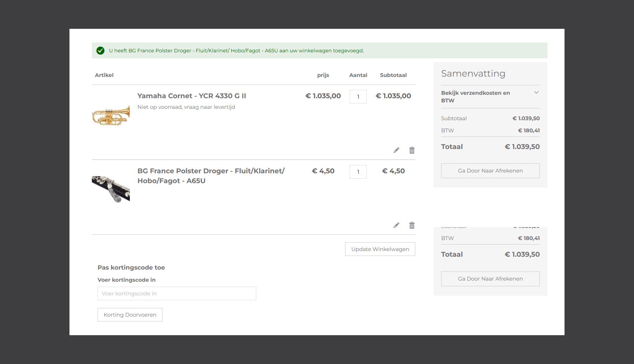Image resolution: width=634 pixels, height=364 pixels.
Task: Click the Subtotaal column header
Action: (393, 75)
